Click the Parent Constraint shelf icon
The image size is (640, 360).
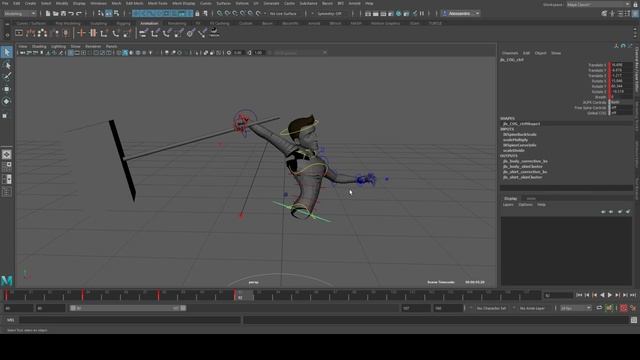pyautogui.click(x=143, y=33)
